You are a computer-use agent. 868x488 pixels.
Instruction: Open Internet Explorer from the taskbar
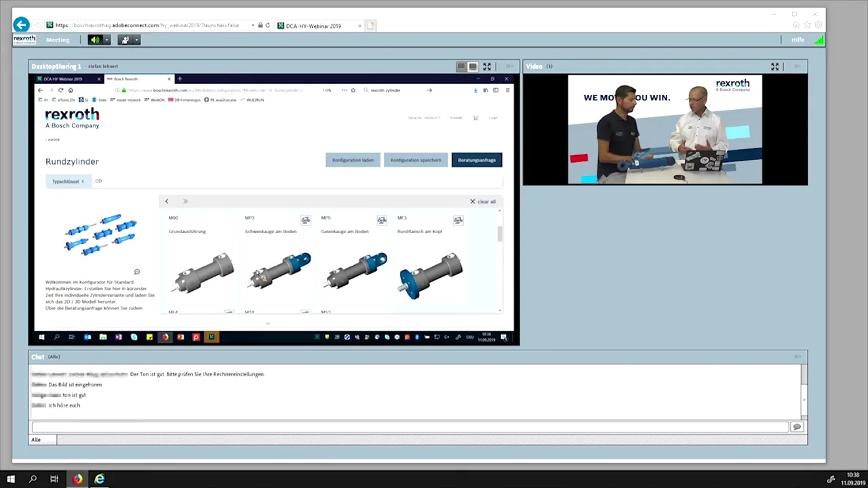(x=100, y=479)
